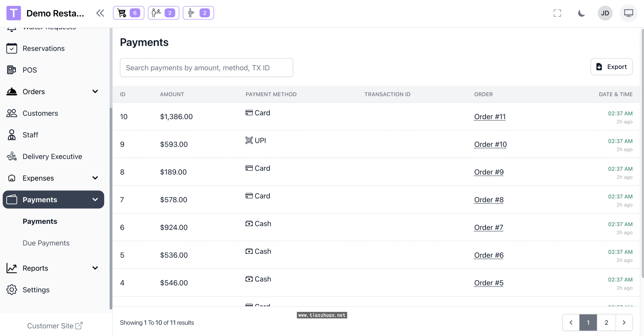The image size is (644, 336).
Task: Open the Order #11 link
Action: click(x=490, y=117)
